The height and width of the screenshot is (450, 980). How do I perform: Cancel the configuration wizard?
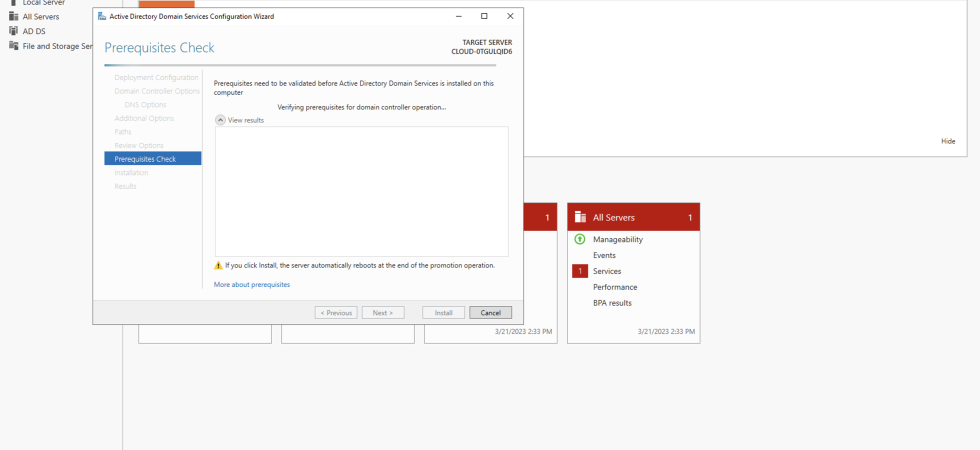(x=491, y=312)
